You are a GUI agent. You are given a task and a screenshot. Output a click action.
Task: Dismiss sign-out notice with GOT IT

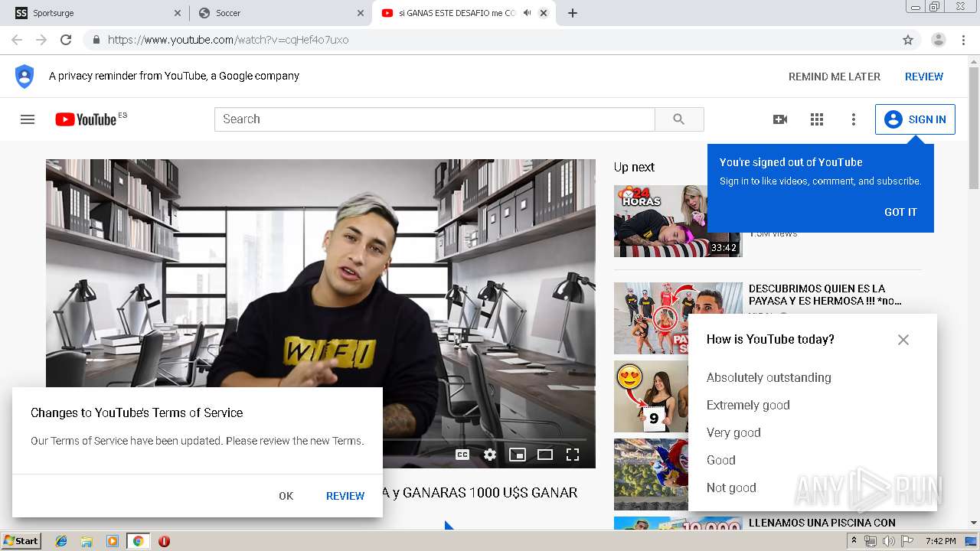click(900, 212)
